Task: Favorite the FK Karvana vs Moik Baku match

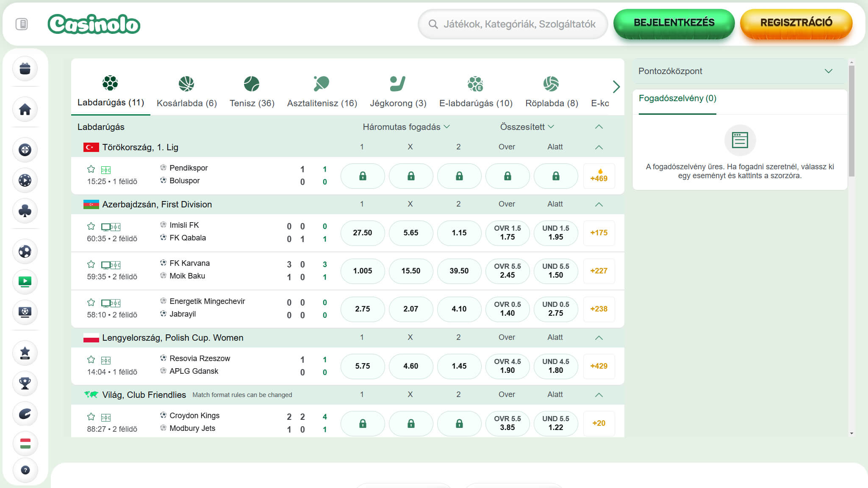Action: click(91, 265)
